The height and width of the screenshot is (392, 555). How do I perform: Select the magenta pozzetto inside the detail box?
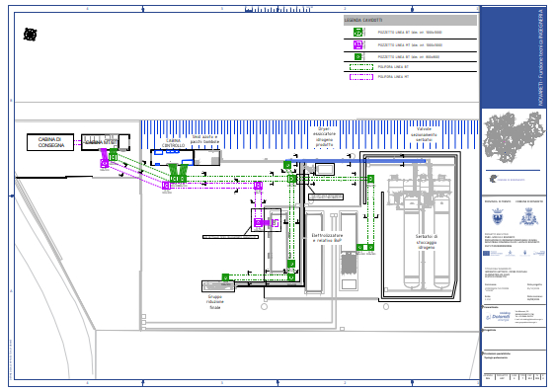(258, 222)
